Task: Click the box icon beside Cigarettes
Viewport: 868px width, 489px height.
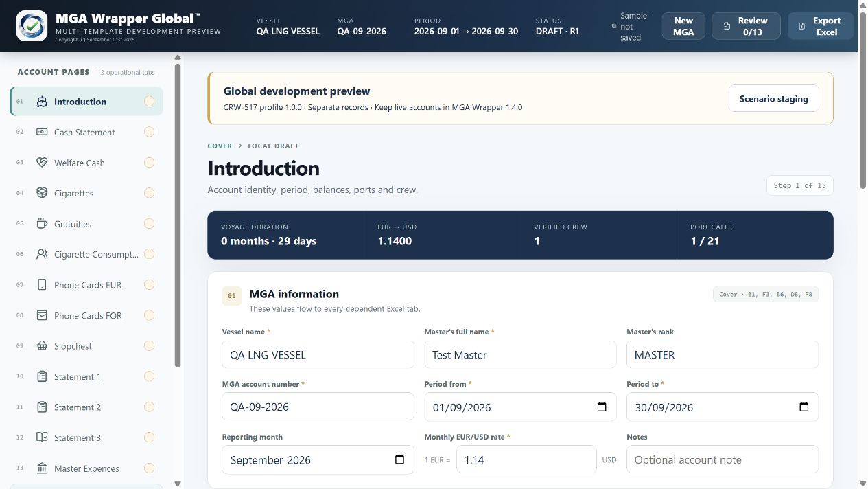Action: tap(42, 193)
